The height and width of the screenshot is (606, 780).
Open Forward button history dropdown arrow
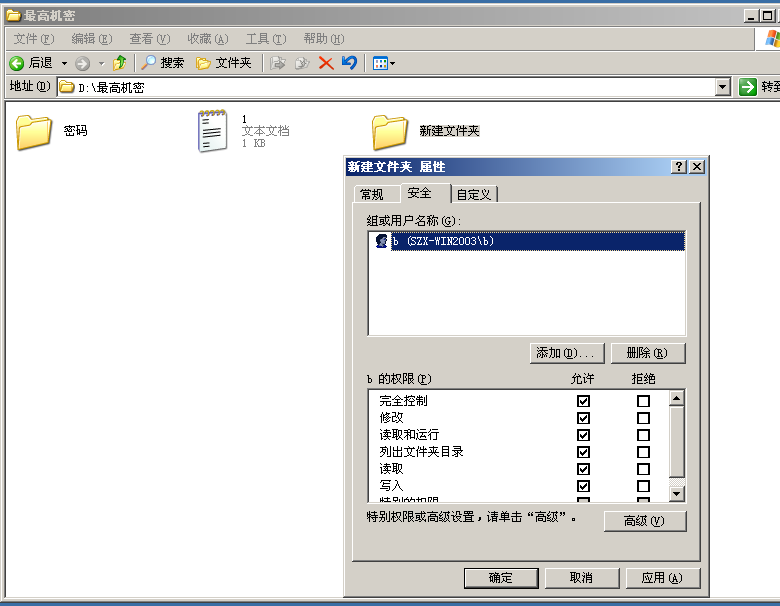[x=101, y=63]
